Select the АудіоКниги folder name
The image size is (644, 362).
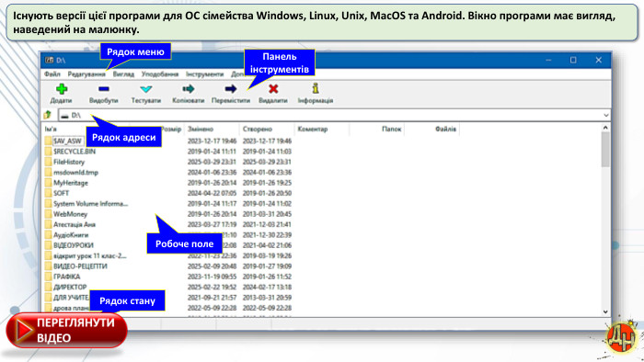coord(71,235)
